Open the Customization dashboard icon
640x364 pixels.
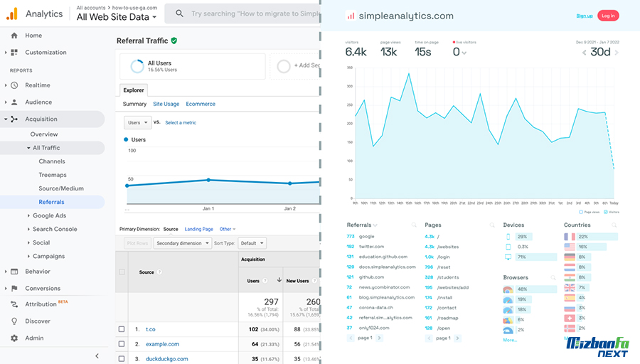pos(14,52)
